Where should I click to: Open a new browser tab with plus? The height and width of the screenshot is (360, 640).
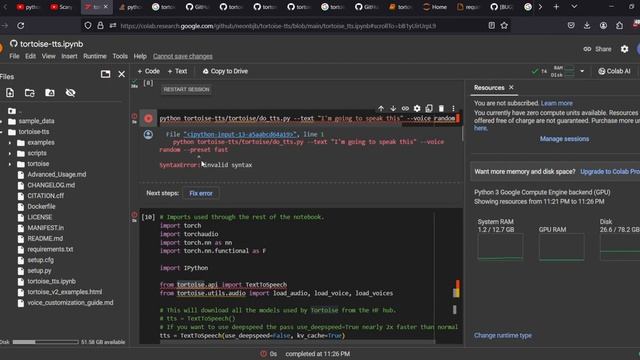(556, 7)
